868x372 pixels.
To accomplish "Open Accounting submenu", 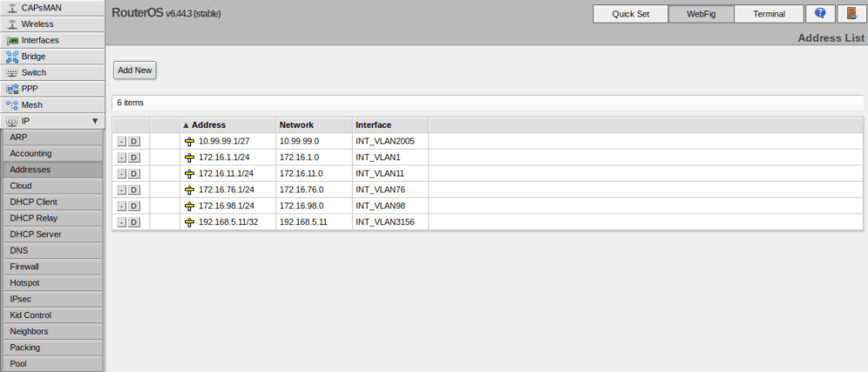I will [52, 153].
